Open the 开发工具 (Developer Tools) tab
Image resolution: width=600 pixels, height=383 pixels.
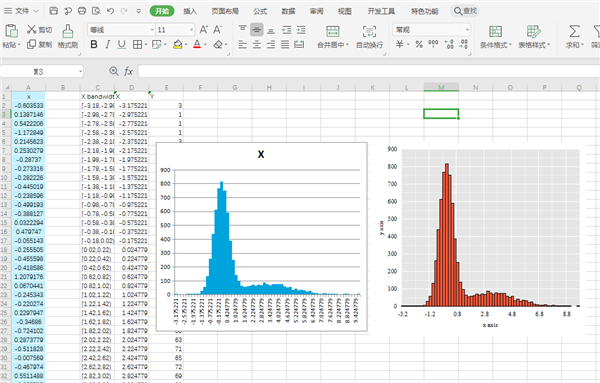click(381, 11)
